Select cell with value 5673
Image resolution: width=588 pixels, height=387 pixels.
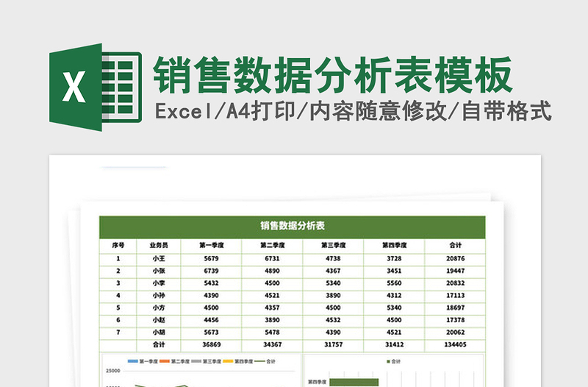point(212,333)
